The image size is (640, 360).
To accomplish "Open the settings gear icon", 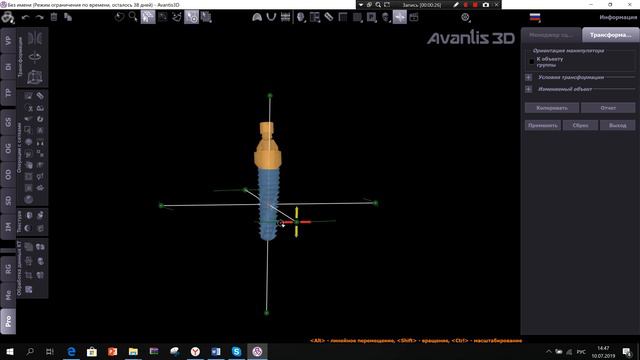I will point(465,17).
